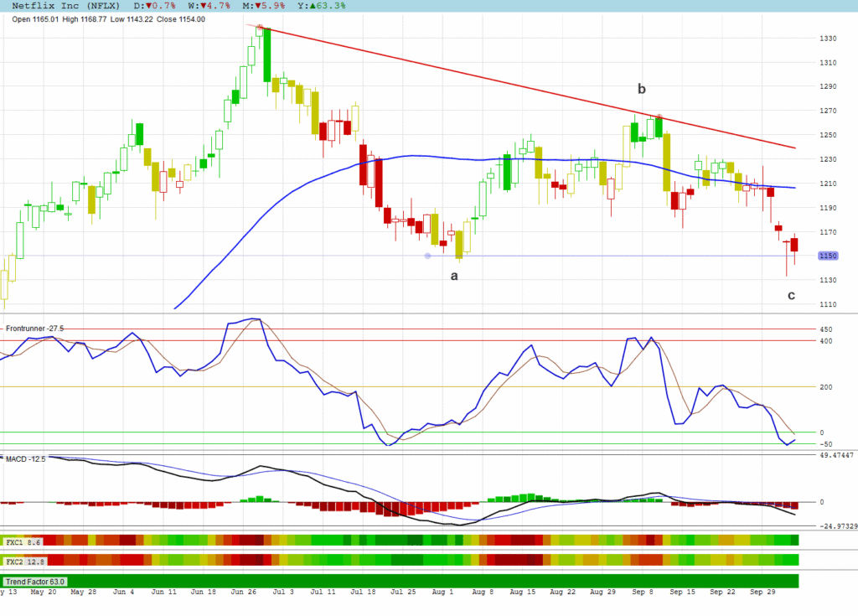The image size is (858, 616).
Task: Click the Frontrunner -27.5 indicator label
Action: [35, 329]
